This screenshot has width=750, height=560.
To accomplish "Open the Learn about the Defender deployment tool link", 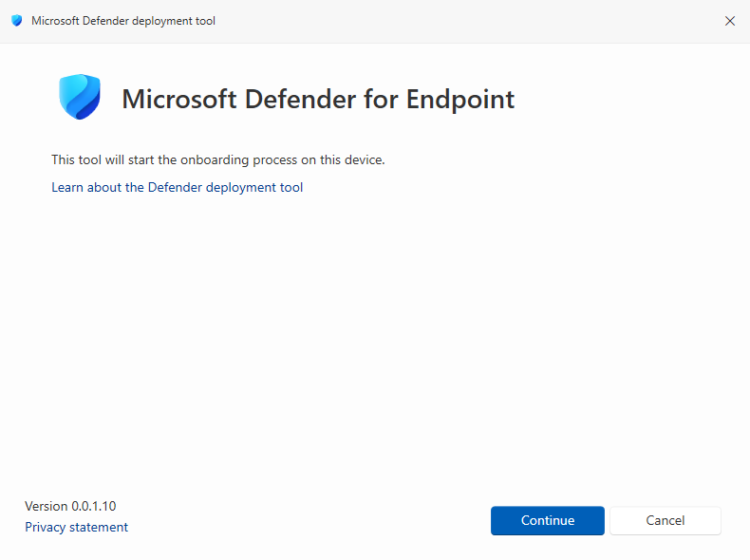I will click(x=177, y=188).
